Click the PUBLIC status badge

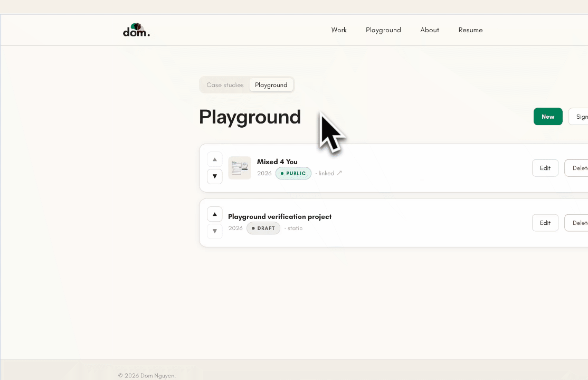point(293,173)
